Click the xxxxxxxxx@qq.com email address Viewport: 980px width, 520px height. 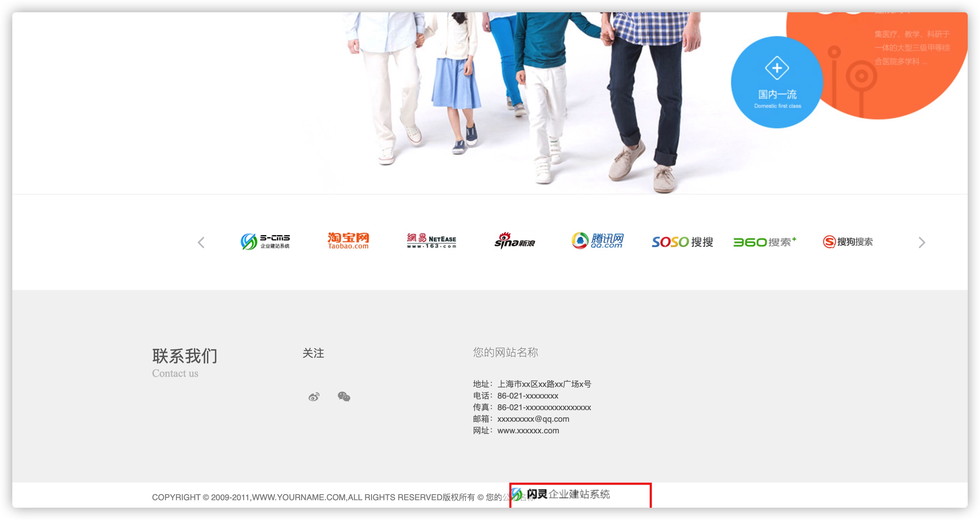[533, 419]
